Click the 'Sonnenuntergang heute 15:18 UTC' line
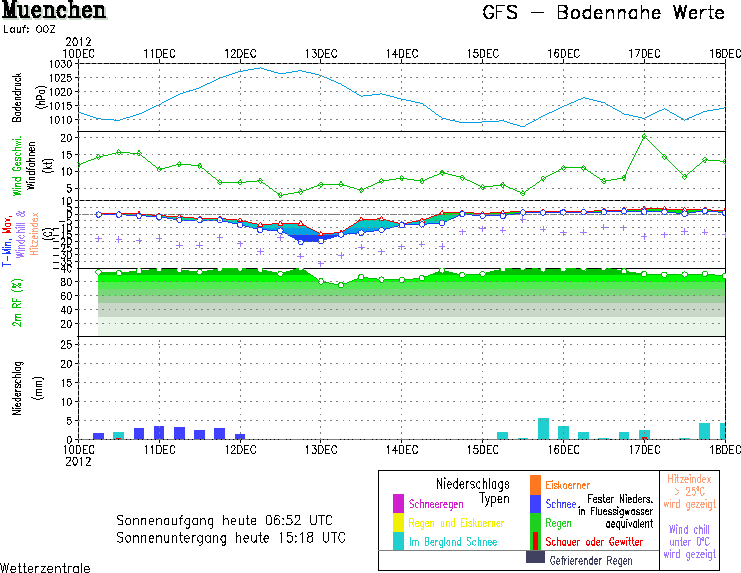 [x=231, y=538]
